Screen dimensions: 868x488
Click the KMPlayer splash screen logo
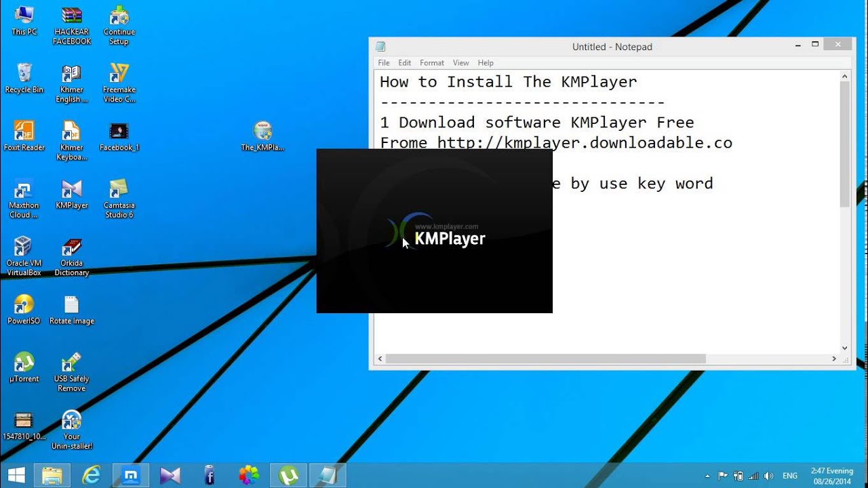pos(436,232)
